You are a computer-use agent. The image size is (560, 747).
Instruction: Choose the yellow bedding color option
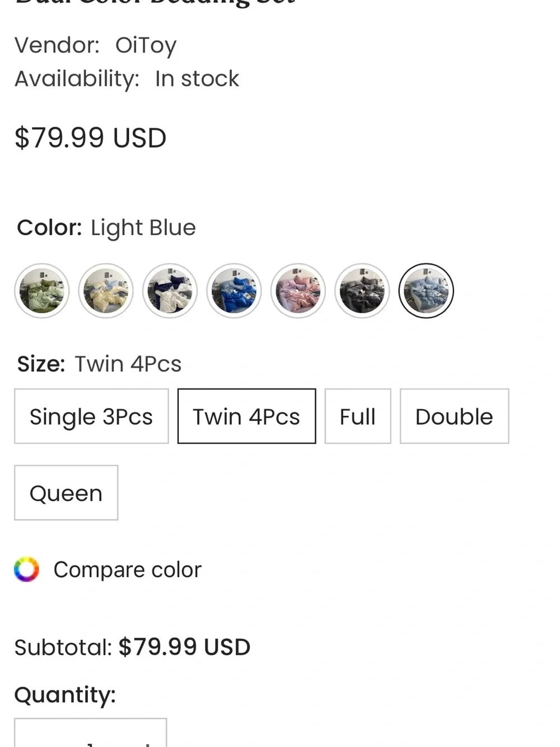pos(106,291)
